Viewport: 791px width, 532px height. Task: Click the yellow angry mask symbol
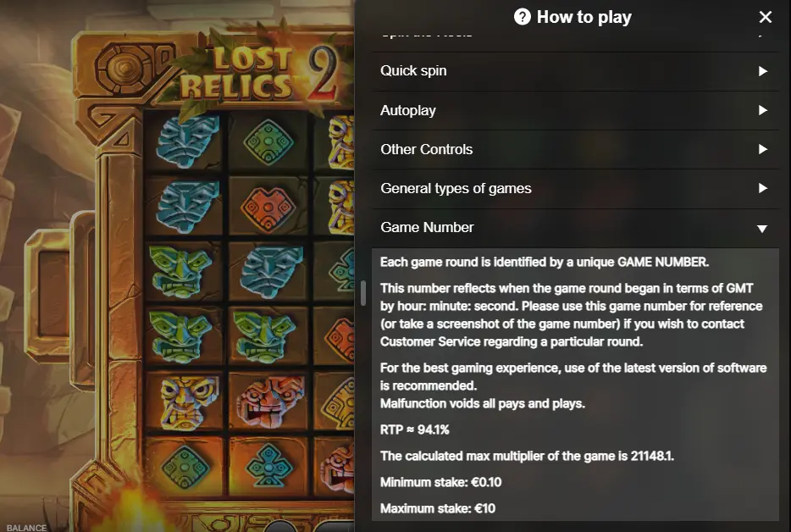(185, 402)
